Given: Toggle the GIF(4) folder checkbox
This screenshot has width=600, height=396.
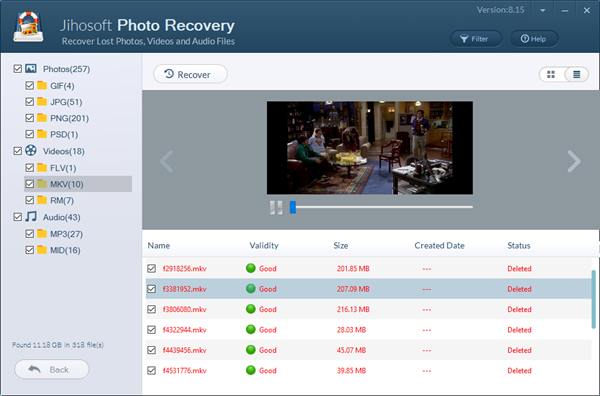Looking at the screenshot, I should pos(29,85).
